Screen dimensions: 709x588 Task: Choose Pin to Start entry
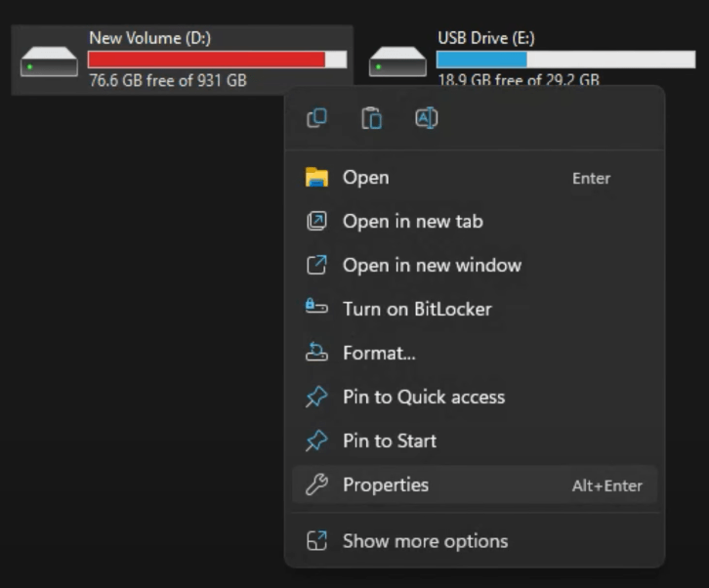[389, 441]
